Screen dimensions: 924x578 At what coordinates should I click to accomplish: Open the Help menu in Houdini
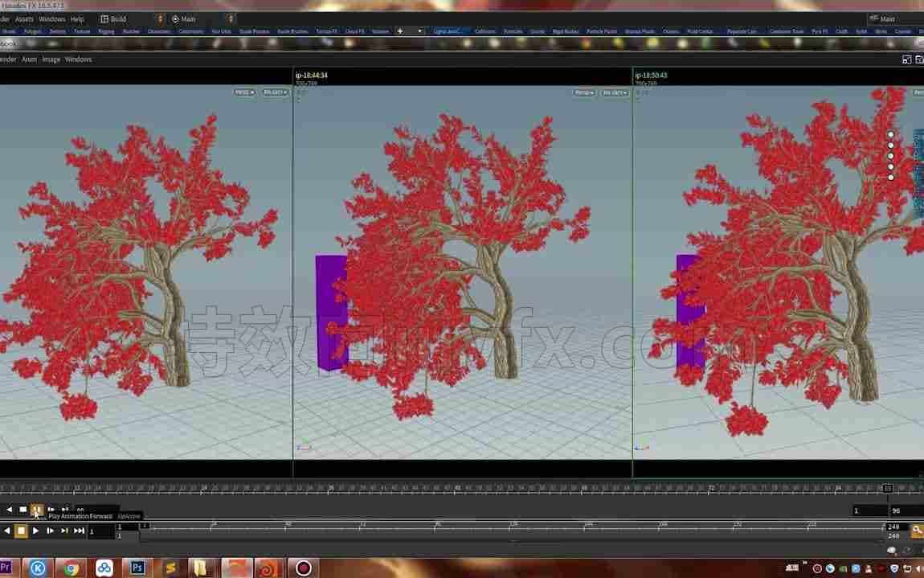[x=77, y=18]
